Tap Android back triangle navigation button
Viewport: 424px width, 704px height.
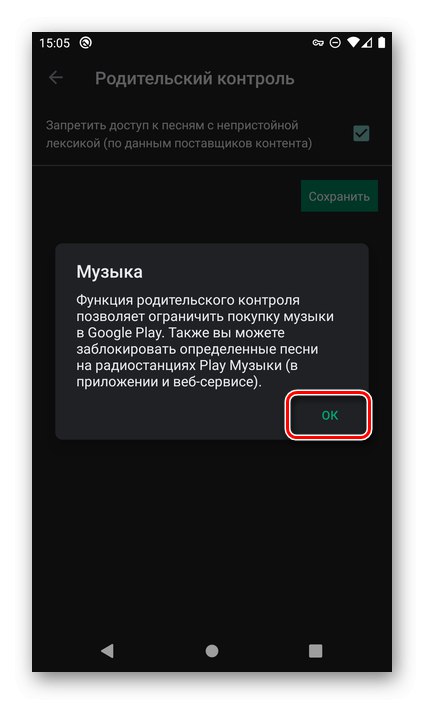(107, 650)
